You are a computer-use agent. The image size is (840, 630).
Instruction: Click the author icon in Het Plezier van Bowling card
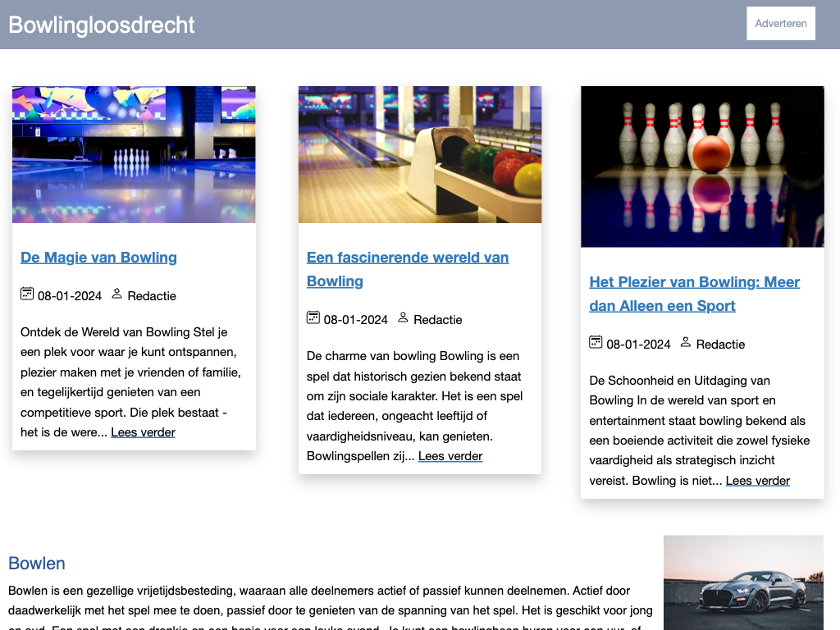(686, 342)
